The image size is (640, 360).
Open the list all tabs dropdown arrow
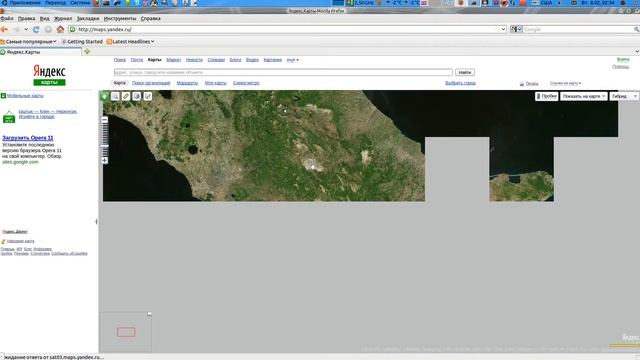pos(637,51)
